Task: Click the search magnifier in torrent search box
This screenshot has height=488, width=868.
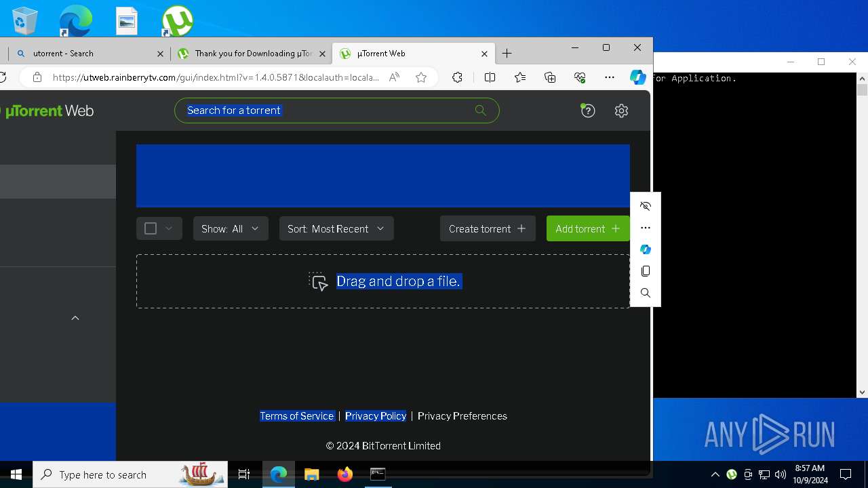Action: [x=481, y=110]
